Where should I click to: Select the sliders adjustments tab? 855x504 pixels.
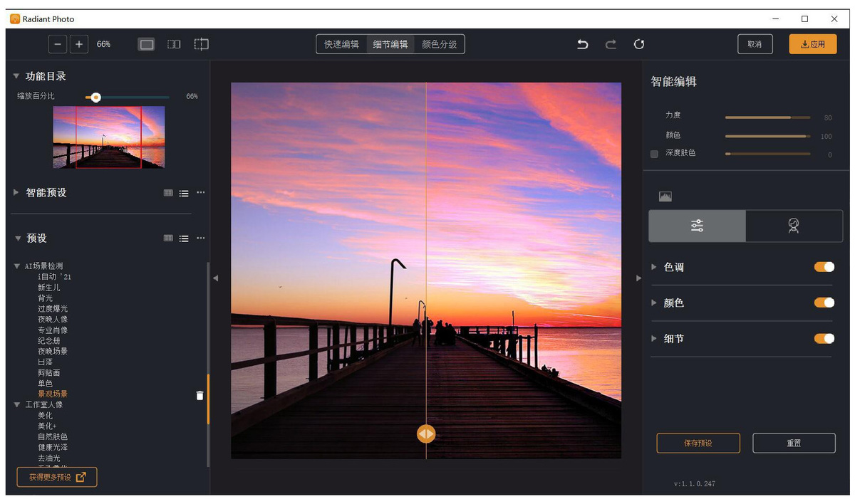[x=697, y=226]
